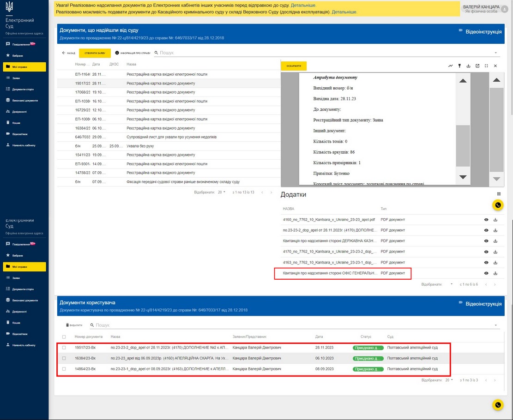Click the Пошук search field in Документи користувача
513x420 pixels.
tap(294, 325)
